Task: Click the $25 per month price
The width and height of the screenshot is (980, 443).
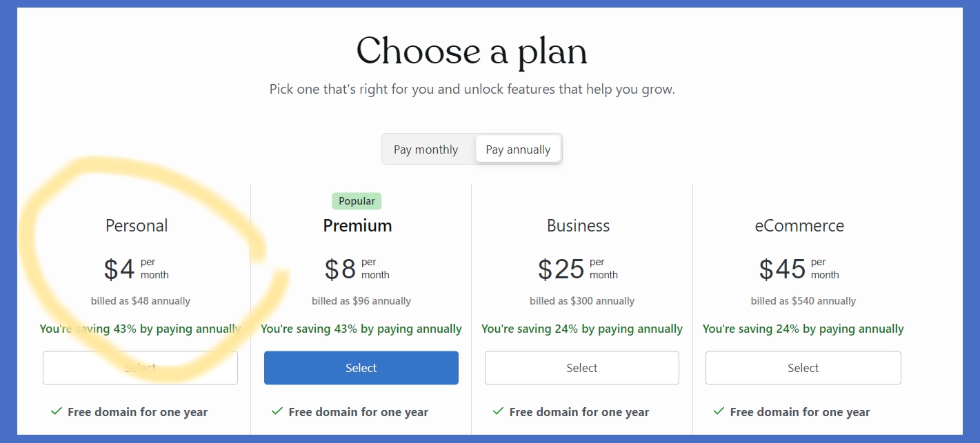Action: 562,269
